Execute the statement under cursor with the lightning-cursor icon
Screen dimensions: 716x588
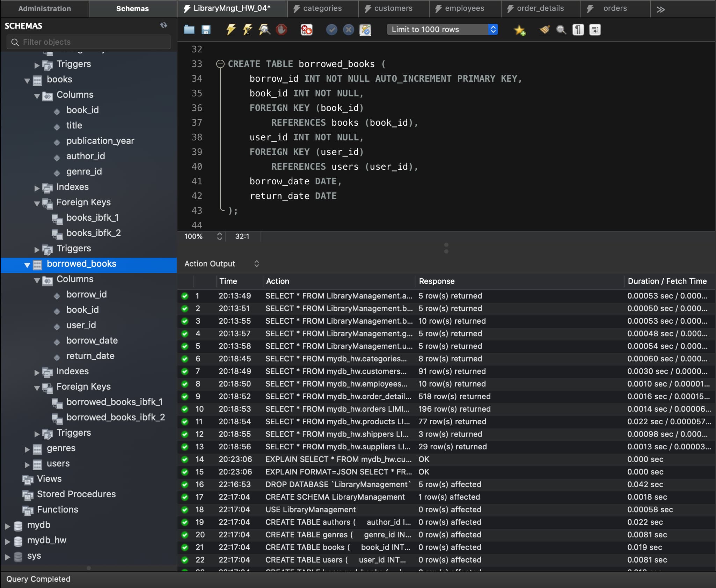click(x=247, y=30)
